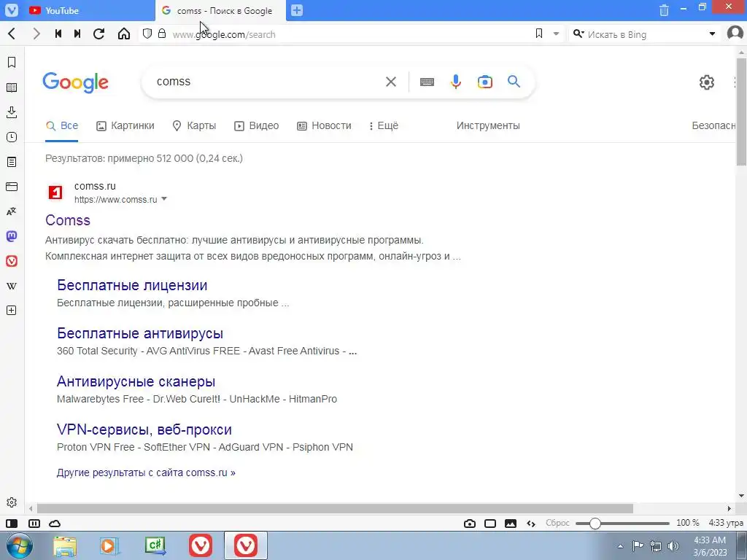
Task: View site security padlock info
Action: 162,34
